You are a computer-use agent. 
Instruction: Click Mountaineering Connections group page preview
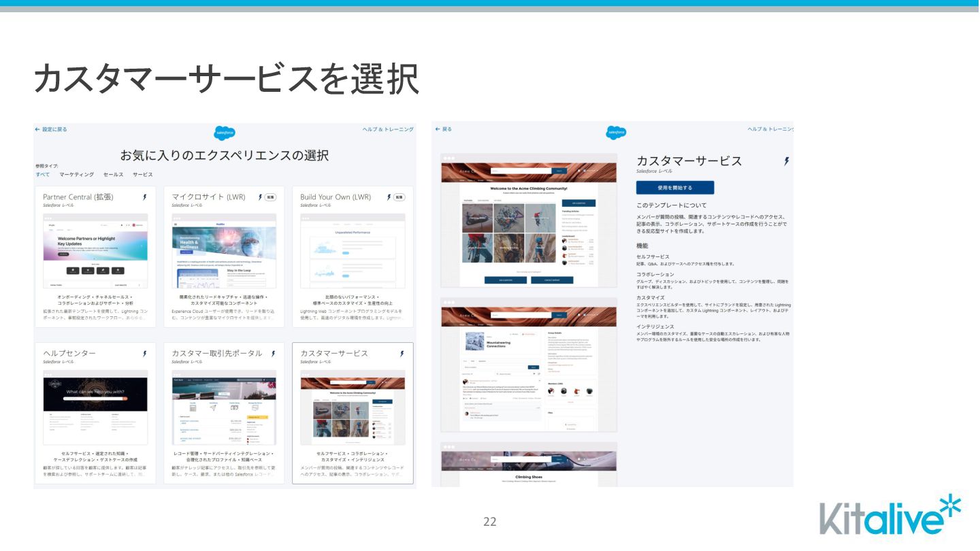point(529,364)
